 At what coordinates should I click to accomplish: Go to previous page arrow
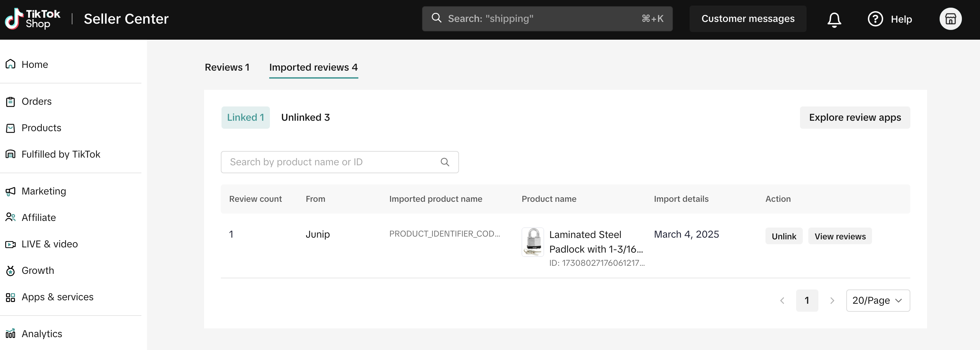click(x=782, y=301)
